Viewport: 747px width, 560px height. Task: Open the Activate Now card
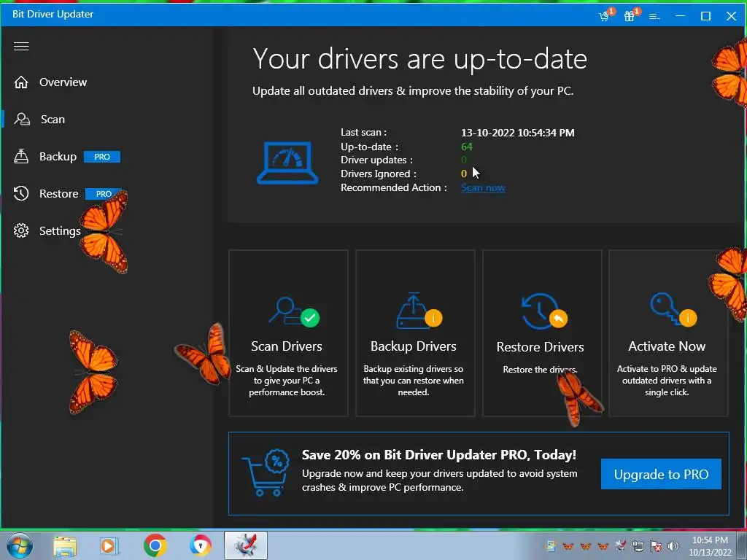(x=668, y=333)
